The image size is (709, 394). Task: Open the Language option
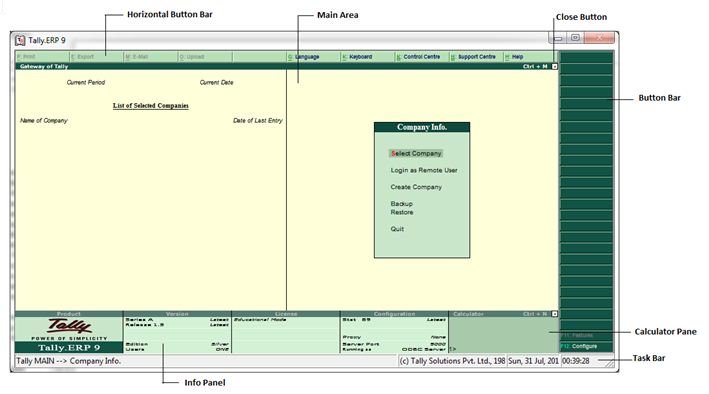[x=313, y=57]
